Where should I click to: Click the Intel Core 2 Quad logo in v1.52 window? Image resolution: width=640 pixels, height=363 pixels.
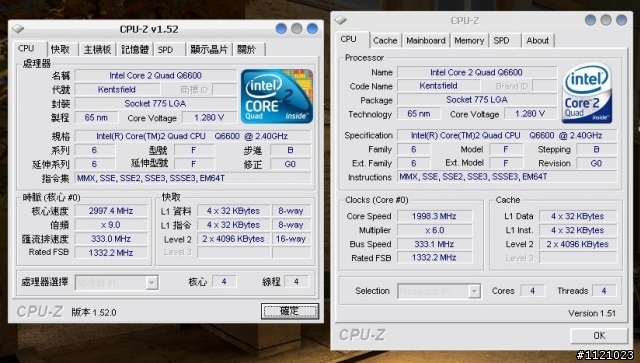277,96
